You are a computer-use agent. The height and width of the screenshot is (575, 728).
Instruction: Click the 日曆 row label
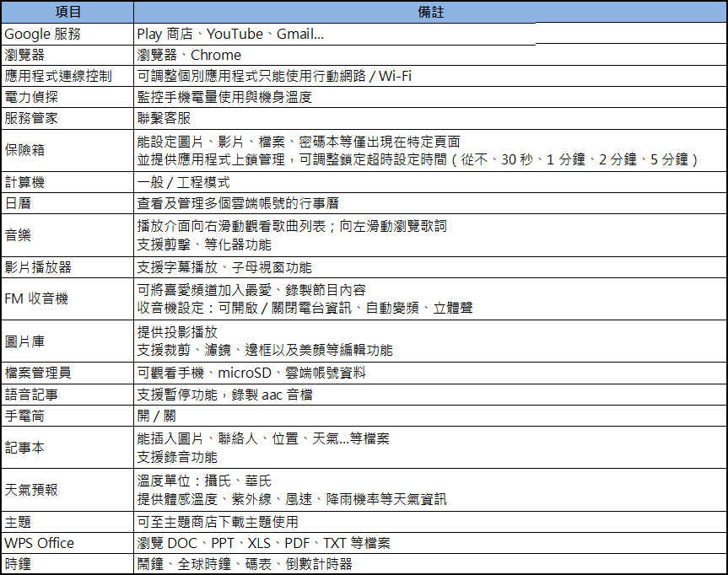pos(67,203)
